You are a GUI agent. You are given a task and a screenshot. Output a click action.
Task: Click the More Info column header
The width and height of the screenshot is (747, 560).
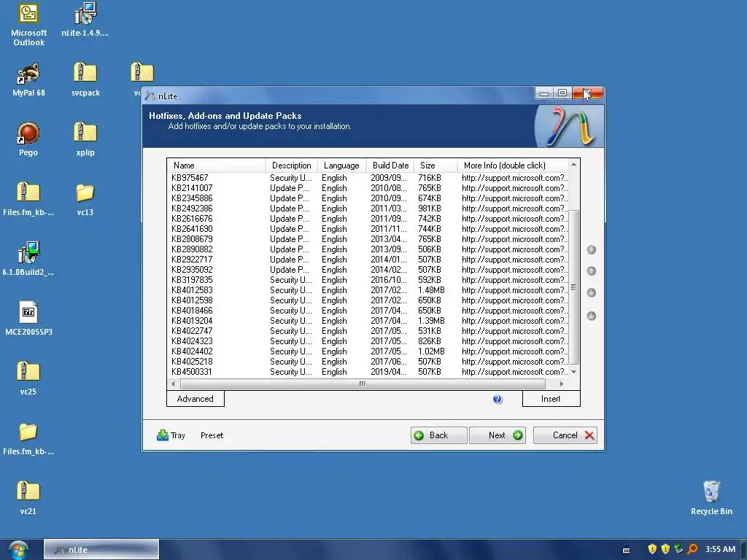[513, 166]
